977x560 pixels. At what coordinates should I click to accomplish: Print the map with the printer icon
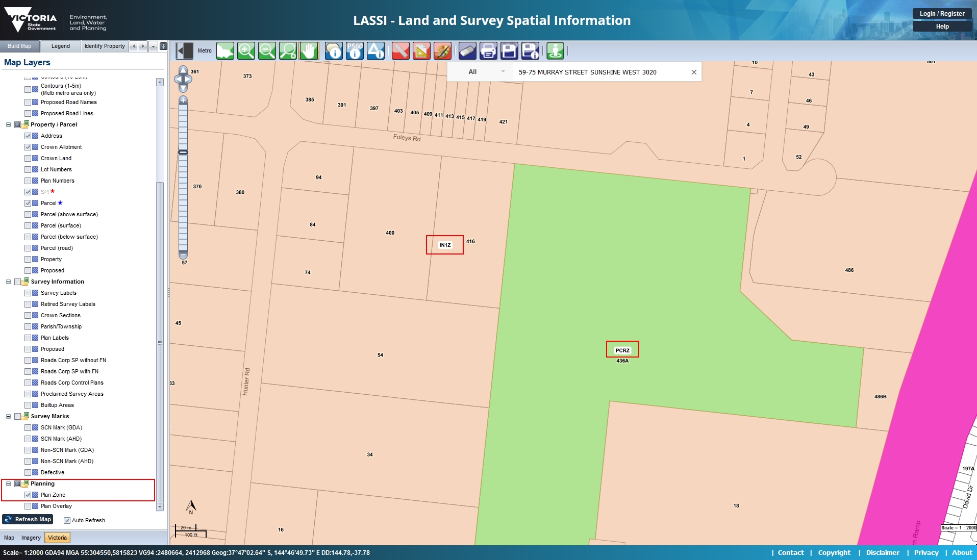point(488,50)
